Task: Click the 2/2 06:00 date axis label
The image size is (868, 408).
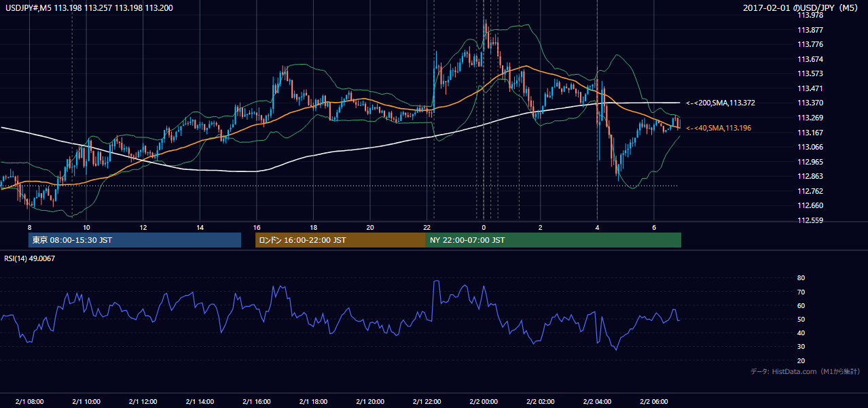Action: pos(653,401)
